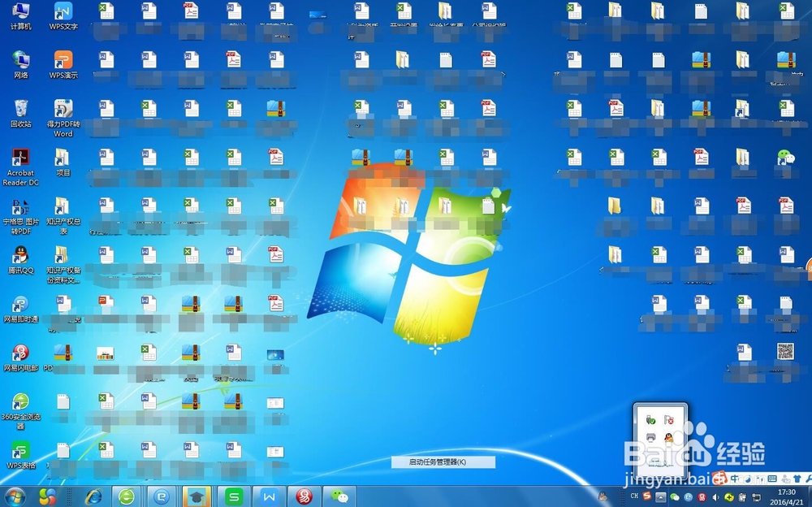This screenshot has width=812, height=507.
Task: Open WPS文字 from the desktop
Action: [63, 15]
